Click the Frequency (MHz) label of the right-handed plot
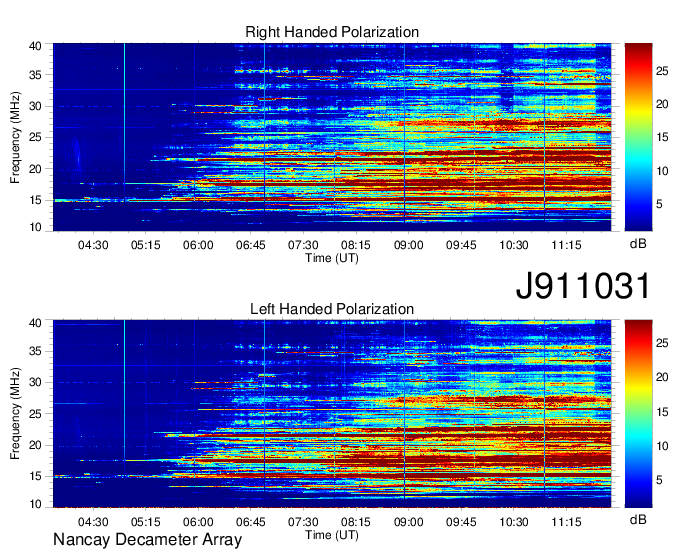This screenshot has width=680, height=552. [x=15, y=137]
